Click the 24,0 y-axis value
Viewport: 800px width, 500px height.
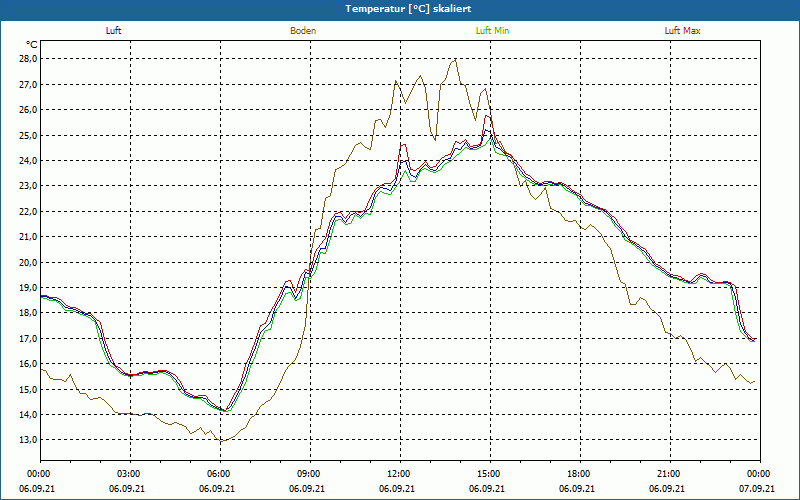(28, 161)
